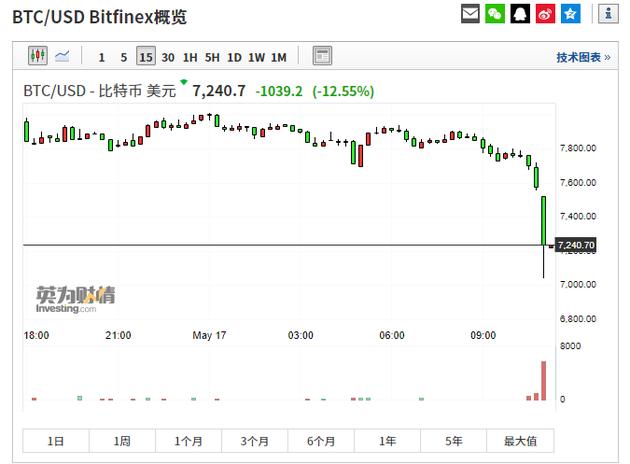Click the 7,000.00 price axis label
This screenshot has height=464, width=630.
point(578,284)
